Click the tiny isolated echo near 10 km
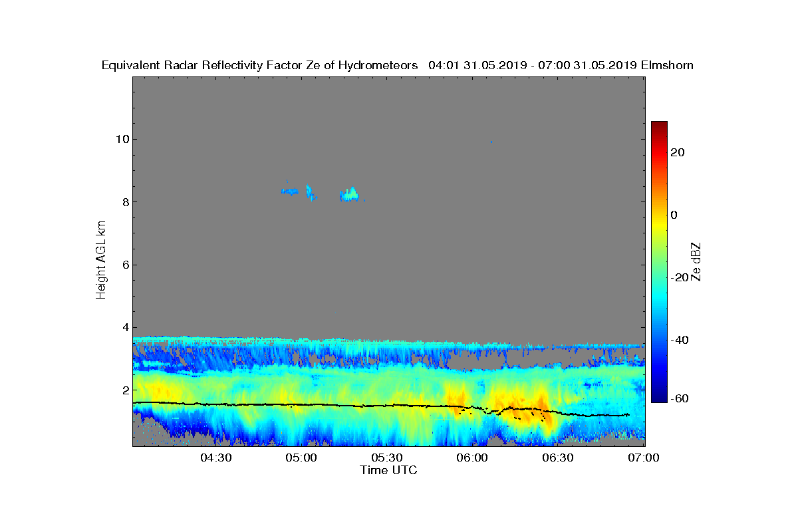Viewport: 798px width, 532px height. [491, 142]
